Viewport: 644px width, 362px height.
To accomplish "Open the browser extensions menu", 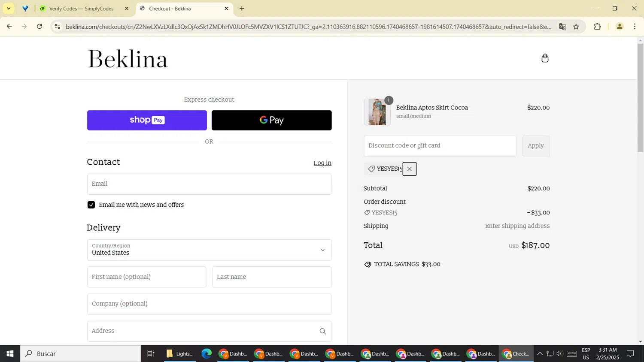I will coord(597,27).
